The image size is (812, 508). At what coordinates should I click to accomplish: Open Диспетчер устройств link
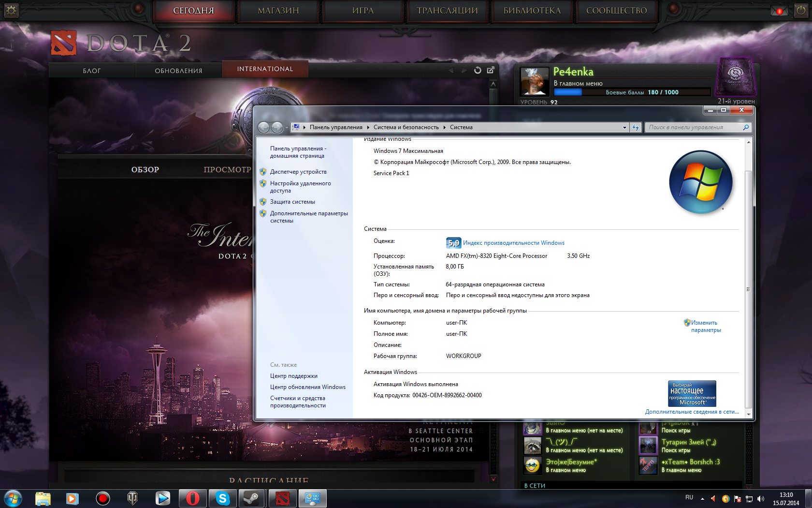point(298,172)
